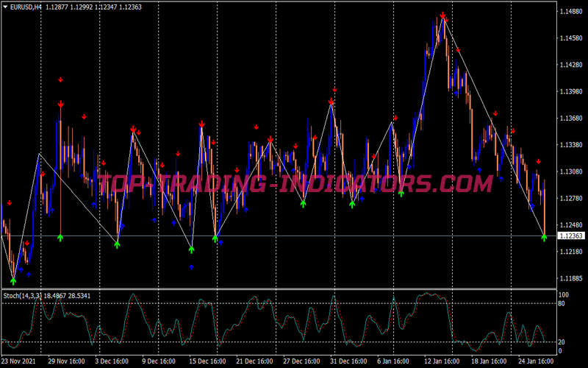Click the 1.13980 price scale label
Screen dimensions: 588x368
click(571, 91)
